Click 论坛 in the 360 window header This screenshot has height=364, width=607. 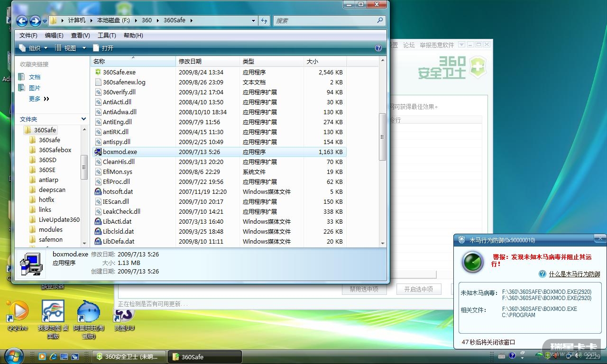[x=409, y=45]
